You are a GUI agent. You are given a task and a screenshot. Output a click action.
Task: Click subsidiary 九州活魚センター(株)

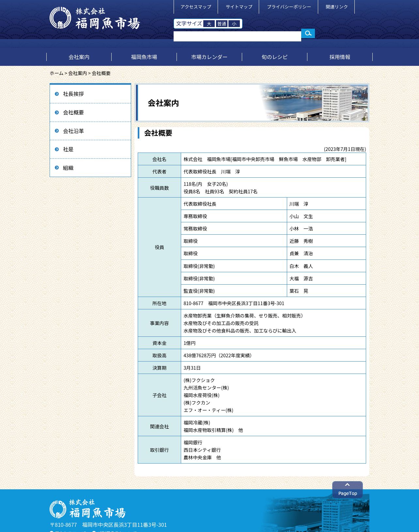pyautogui.click(x=206, y=388)
